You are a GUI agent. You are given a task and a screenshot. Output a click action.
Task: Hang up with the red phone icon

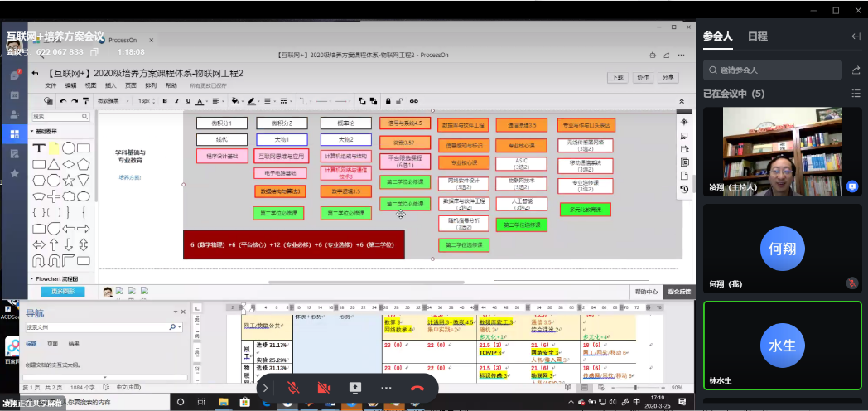[417, 387]
